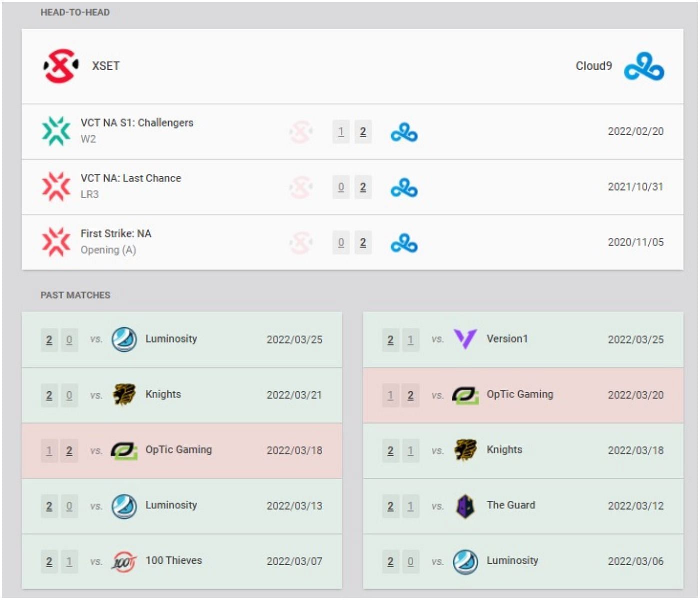Click the PAST MATCHES section heading
The image size is (700, 600).
(x=75, y=295)
